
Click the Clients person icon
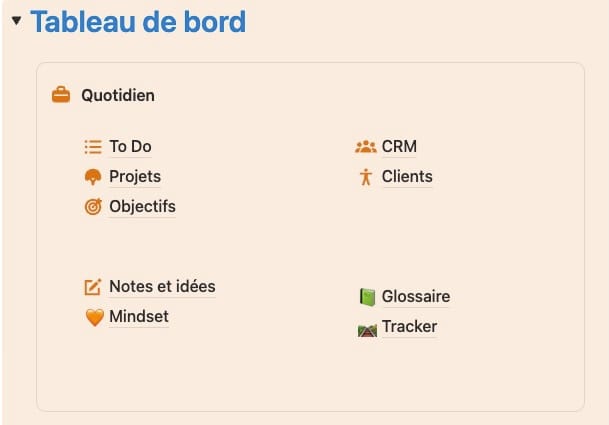pyautogui.click(x=365, y=177)
